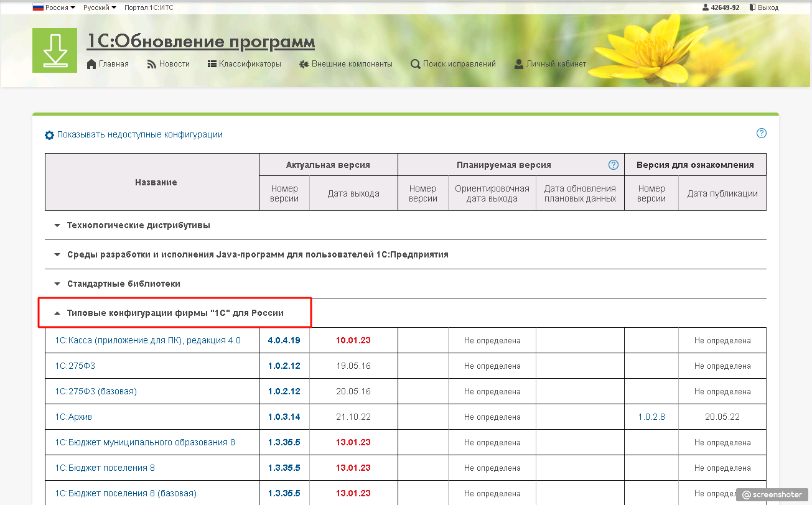Click the Выход logout link

tap(768, 7)
